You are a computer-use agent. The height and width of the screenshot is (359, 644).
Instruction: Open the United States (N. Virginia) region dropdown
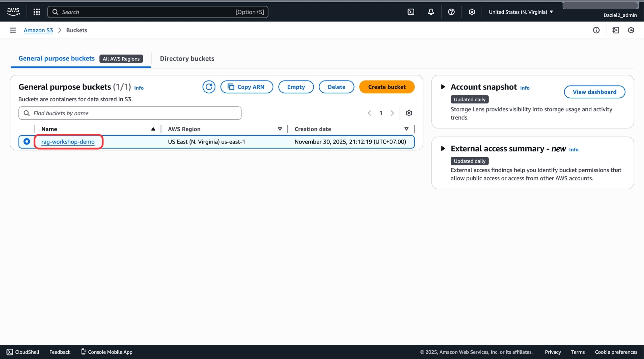click(x=521, y=12)
